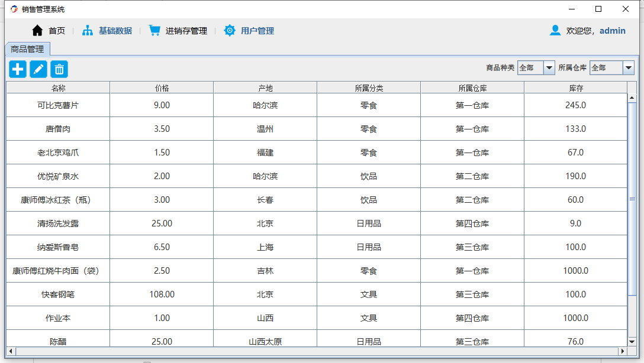644x363 pixels.
Task: Expand the 商品种类 dropdown arrow
Action: pyautogui.click(x=549, y=67)
